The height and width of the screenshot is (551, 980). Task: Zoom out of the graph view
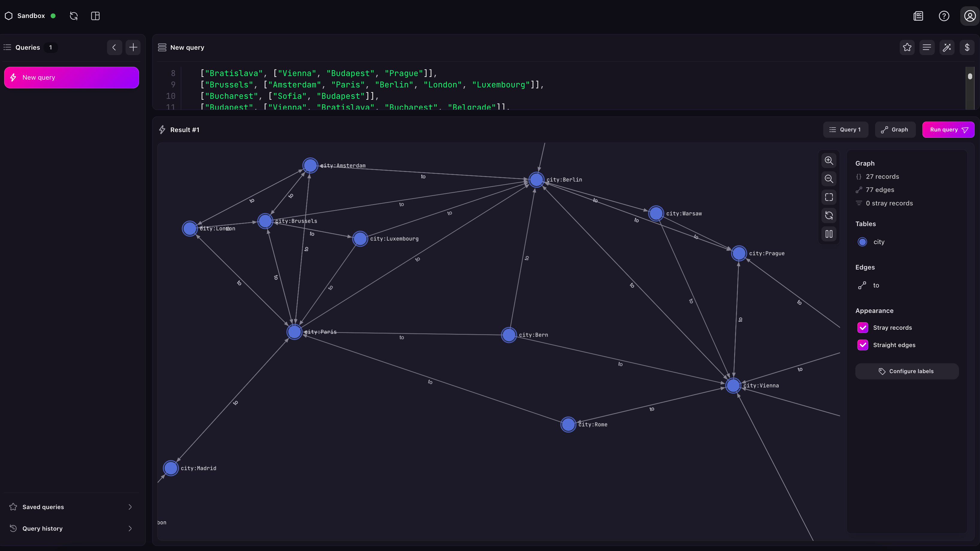tap(829, 179)
